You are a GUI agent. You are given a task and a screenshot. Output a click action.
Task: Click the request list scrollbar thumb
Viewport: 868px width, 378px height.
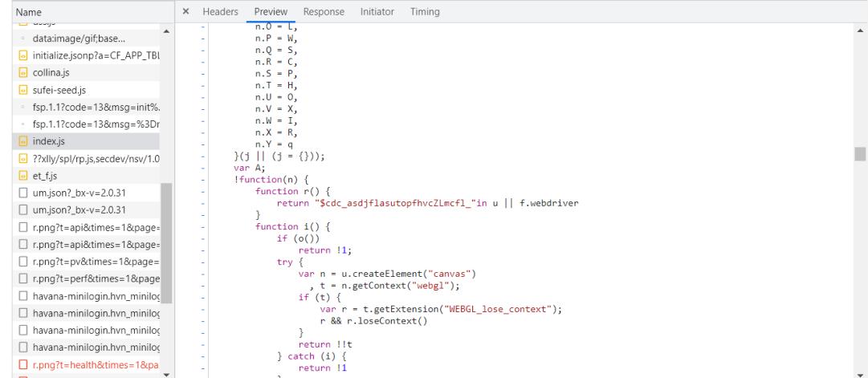coord(167,243)
